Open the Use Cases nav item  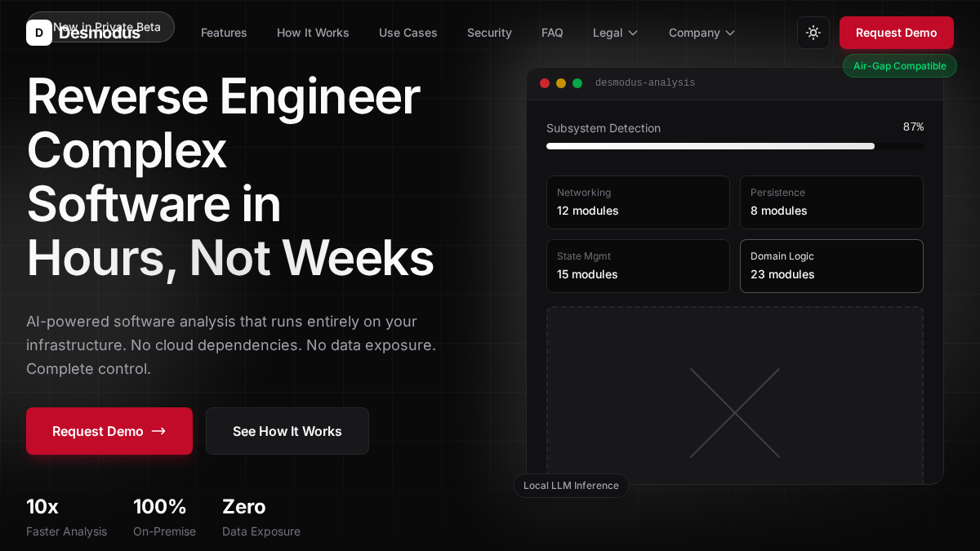[408, 33]
